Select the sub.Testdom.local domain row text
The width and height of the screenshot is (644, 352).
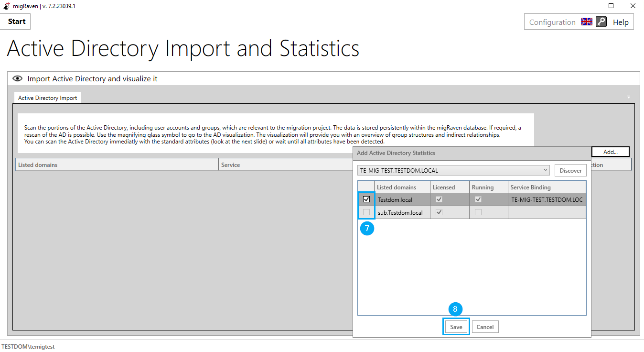coord(400,213)
